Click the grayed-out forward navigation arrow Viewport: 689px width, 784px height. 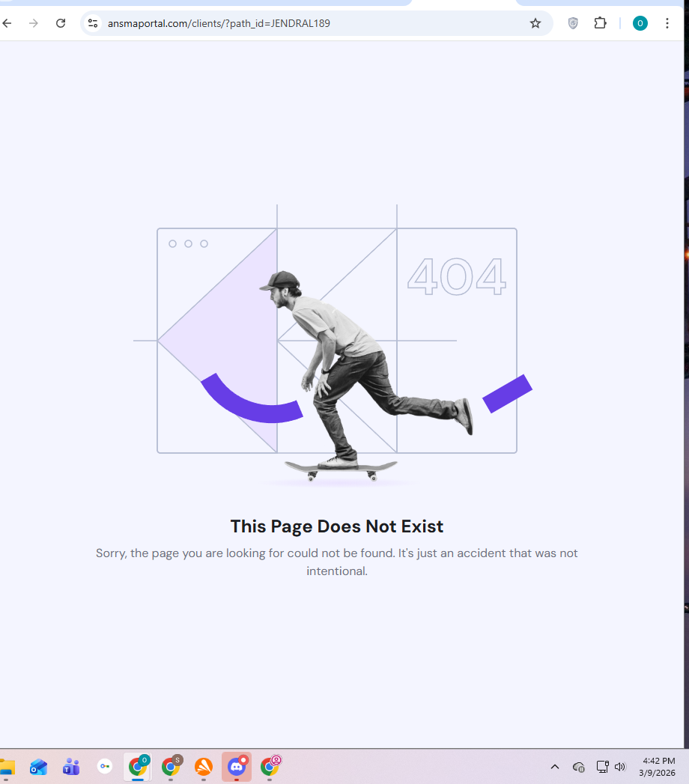click(x=34, y=23)
